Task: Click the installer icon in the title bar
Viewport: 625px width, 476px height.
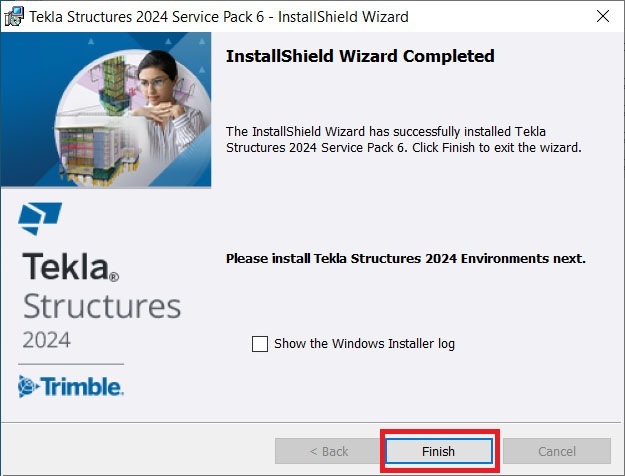Action: [14, 17]
